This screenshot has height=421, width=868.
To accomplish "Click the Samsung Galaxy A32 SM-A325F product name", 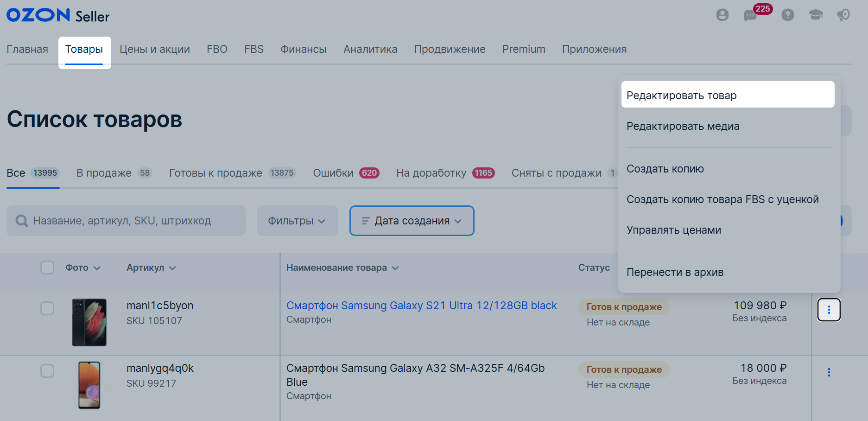I will click(x=415, y=375).
